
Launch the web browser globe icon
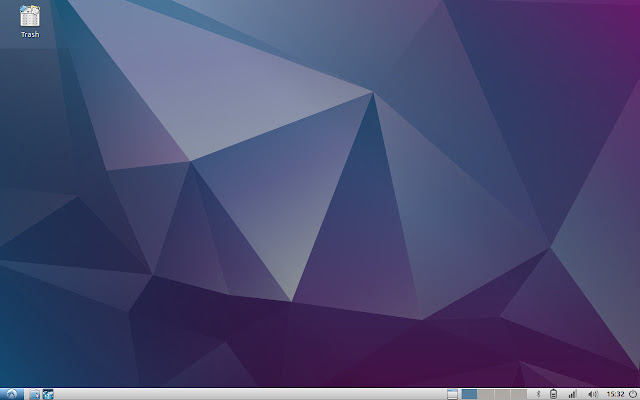pyautogui.click(x=48, y=394)
